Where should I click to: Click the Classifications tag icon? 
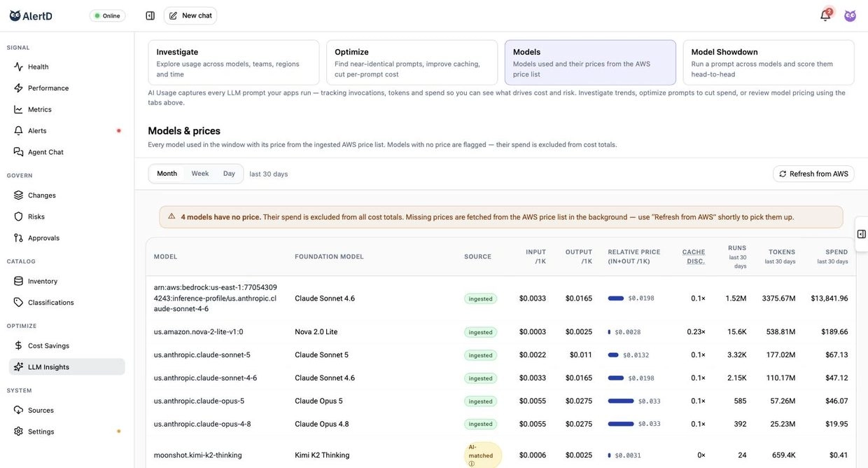click(18, 303)
